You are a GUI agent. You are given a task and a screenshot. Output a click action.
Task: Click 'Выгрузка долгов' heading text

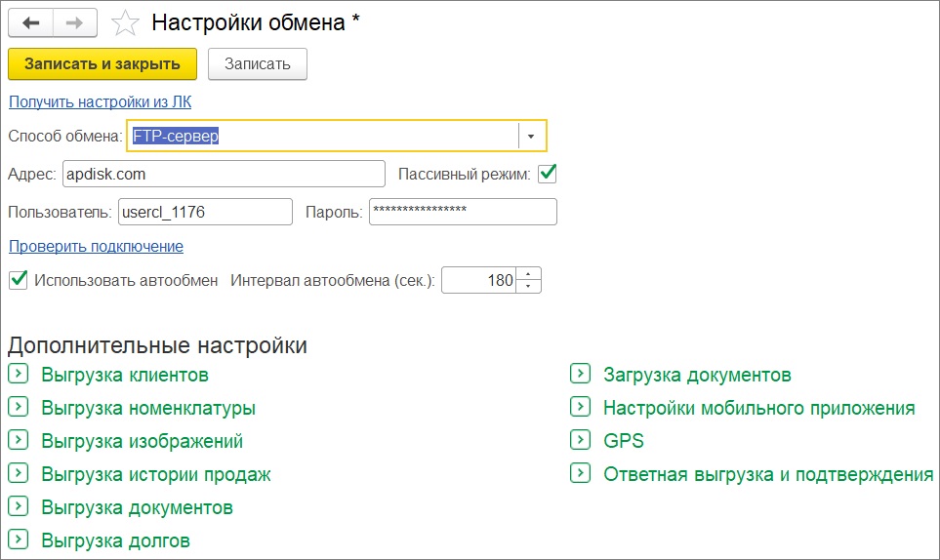(x=116, y=540)
